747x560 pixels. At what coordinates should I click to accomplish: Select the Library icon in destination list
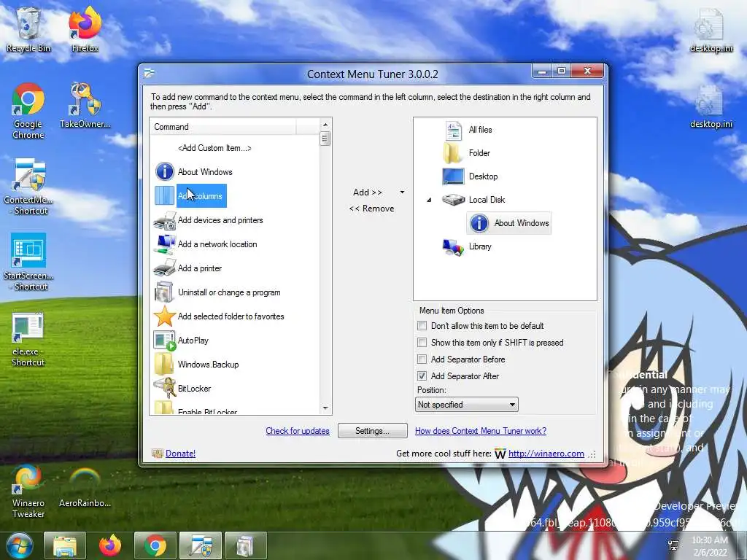(453, 246)
